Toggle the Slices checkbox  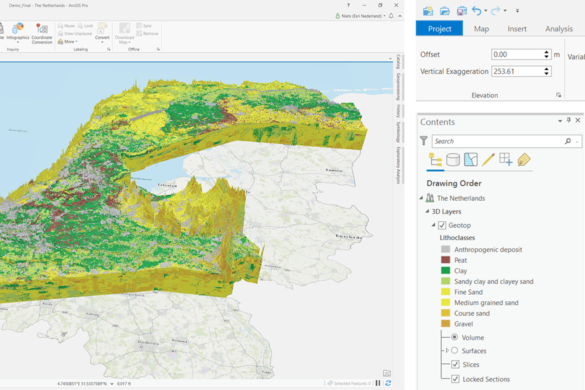click(455, 364)
